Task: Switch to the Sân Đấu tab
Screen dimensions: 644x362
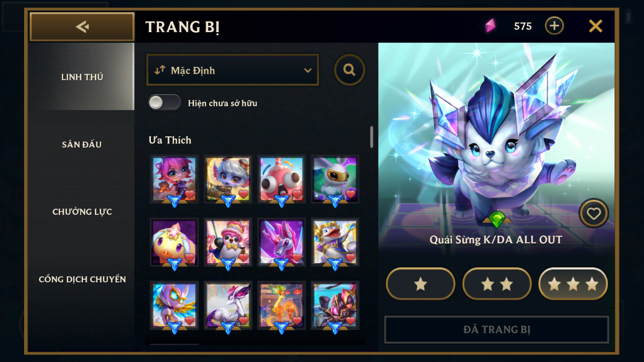Action: tap(82, 144)
